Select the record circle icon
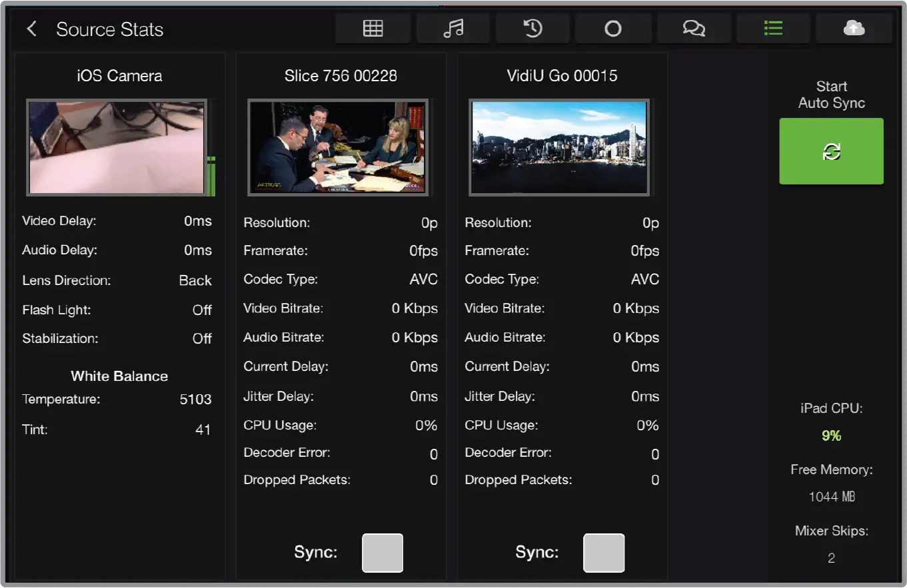 point(613,28)
